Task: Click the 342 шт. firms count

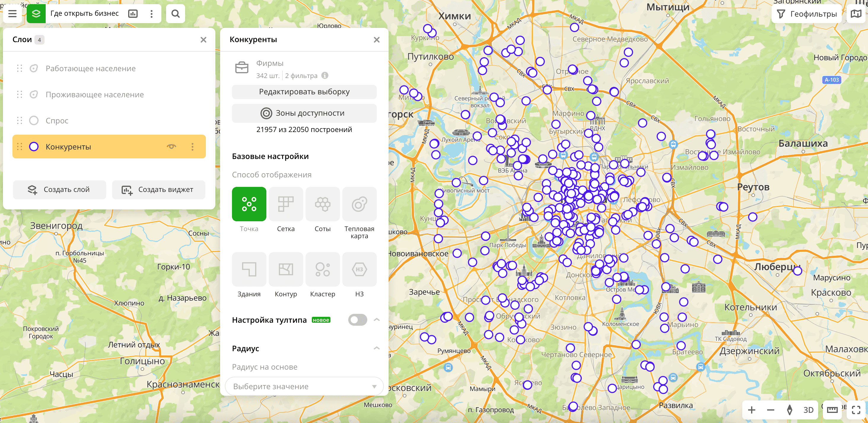Action: pos(268,76)
